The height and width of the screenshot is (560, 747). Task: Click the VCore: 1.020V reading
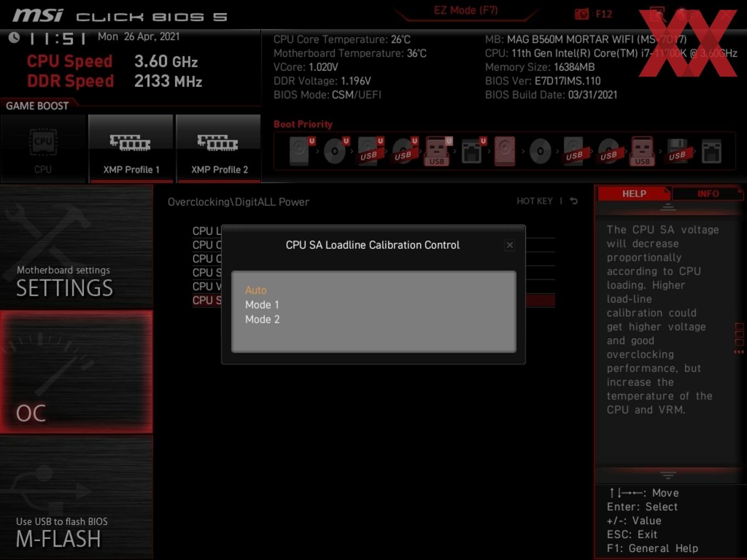pyautogui.click(x=306, y=67)
